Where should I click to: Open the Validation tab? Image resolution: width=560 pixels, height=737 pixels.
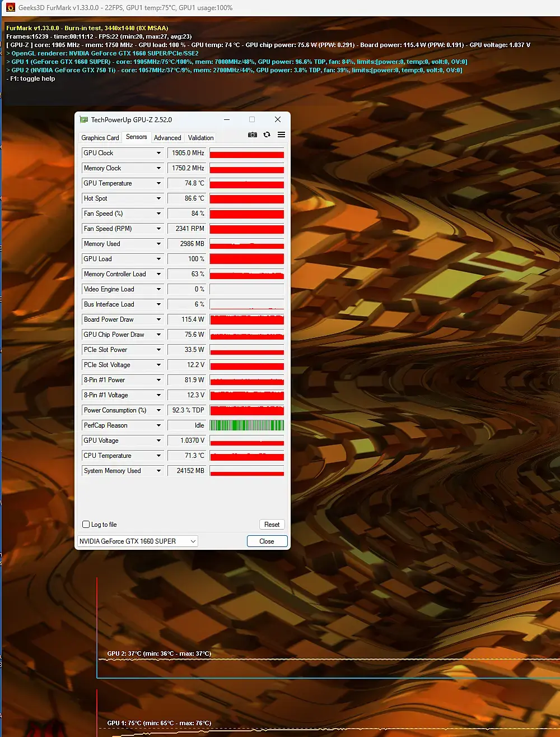pyautogui.click(x=200, y=138)
